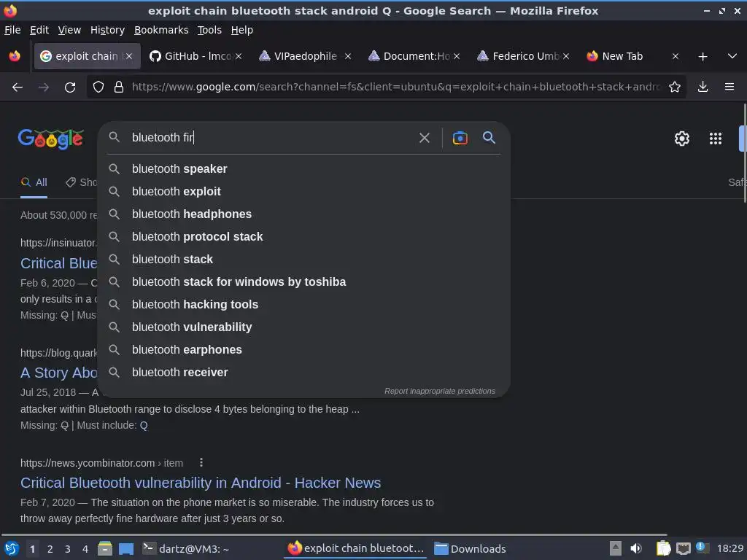Open the Bookmarks menu
The height and width of the screenshot is (560, 747).
click(x=161, y=30)
